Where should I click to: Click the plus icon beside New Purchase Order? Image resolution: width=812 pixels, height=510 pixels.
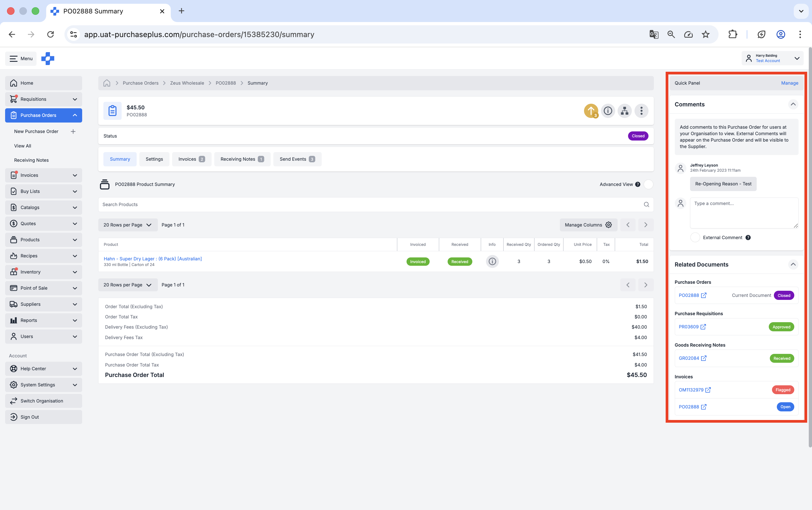[x=73, y=132]
